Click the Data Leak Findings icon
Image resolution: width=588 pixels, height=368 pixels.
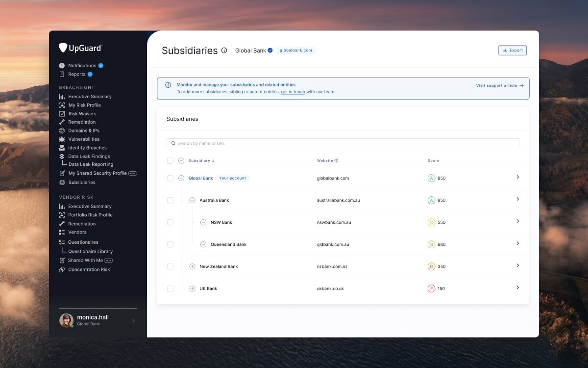pos(62,157)
